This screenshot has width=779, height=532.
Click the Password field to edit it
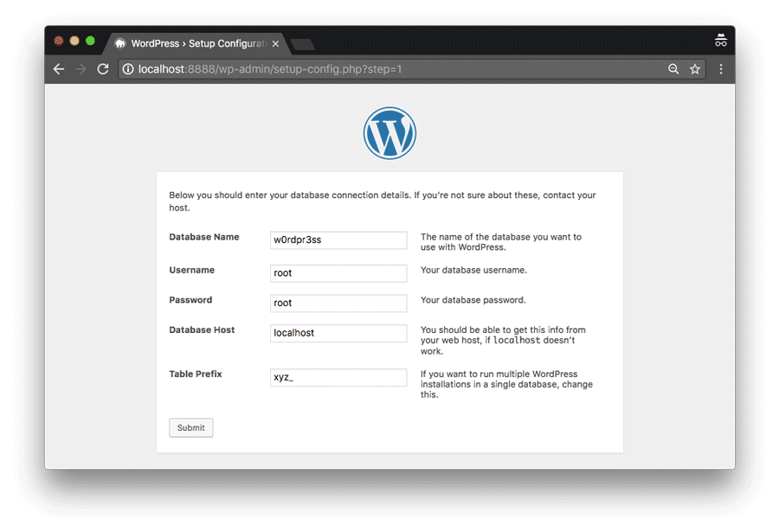[338, 303]
